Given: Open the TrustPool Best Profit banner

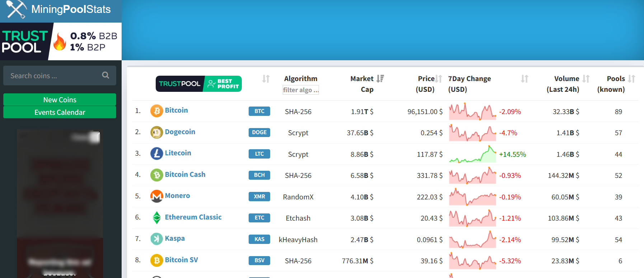Looking at the screenshot, I should (x=198, y=84).
